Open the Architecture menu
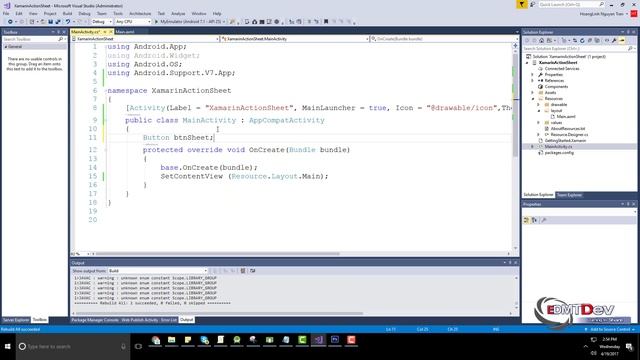640x360 pixels. pyautogui.click(x=140, y=13)
